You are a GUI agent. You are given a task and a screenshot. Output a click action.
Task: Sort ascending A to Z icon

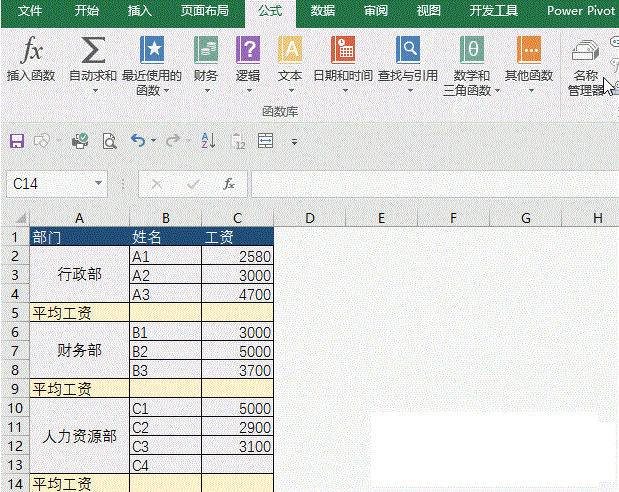[x=208, y=141]
